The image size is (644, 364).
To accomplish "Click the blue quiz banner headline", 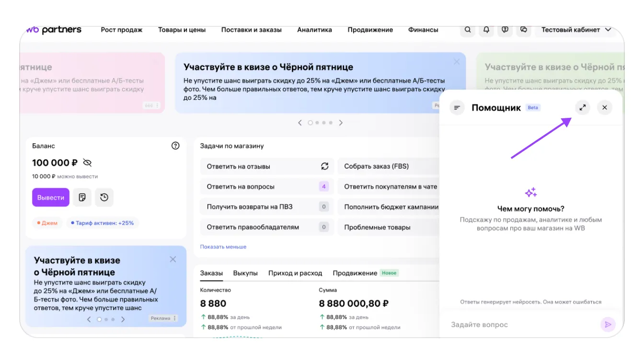I will coord(268,67).
